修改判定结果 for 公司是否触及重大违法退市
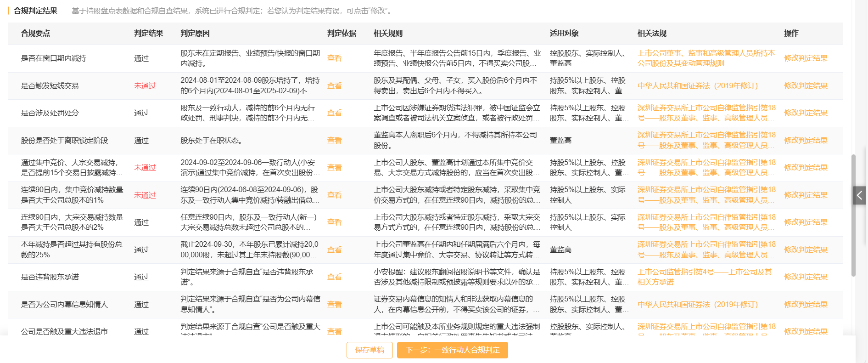Image resolution: width=868 pixels, height=363 pixels. 806,332
